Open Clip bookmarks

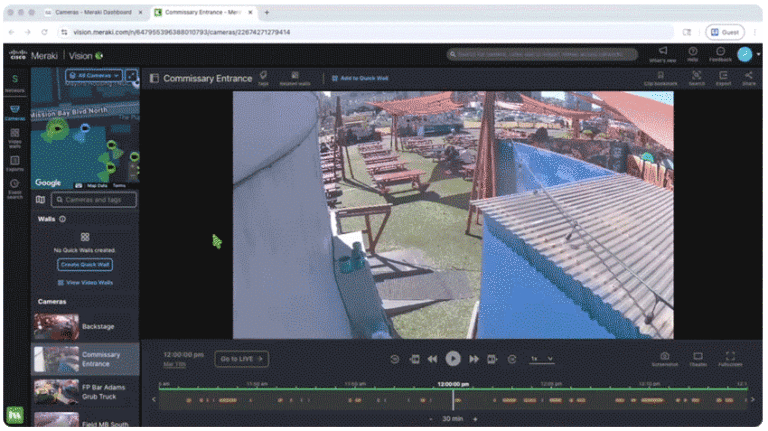point(660,78)
